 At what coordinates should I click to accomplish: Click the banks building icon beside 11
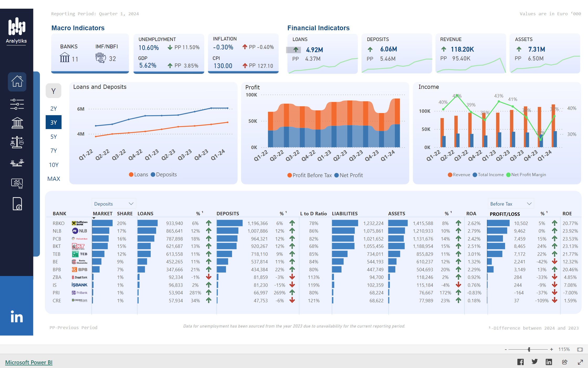pos(65,57)
